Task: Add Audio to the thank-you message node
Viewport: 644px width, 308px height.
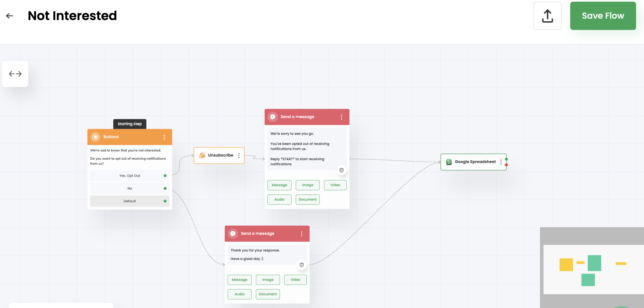Action: click(239, 294)
